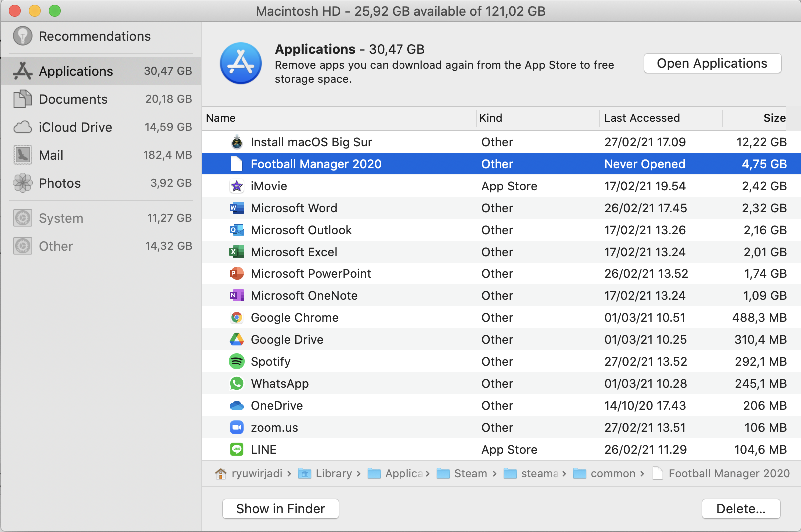The width and height of the screenshot is (801, 532).
Task: Click the Spotify icon
Action: [x=237, y=361]
